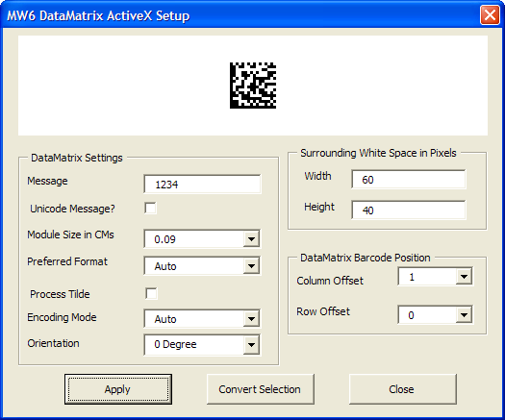Click the Width white space field
Viewport: 505px width, 420px height.
pyautogui.click(x=409, y=180)
